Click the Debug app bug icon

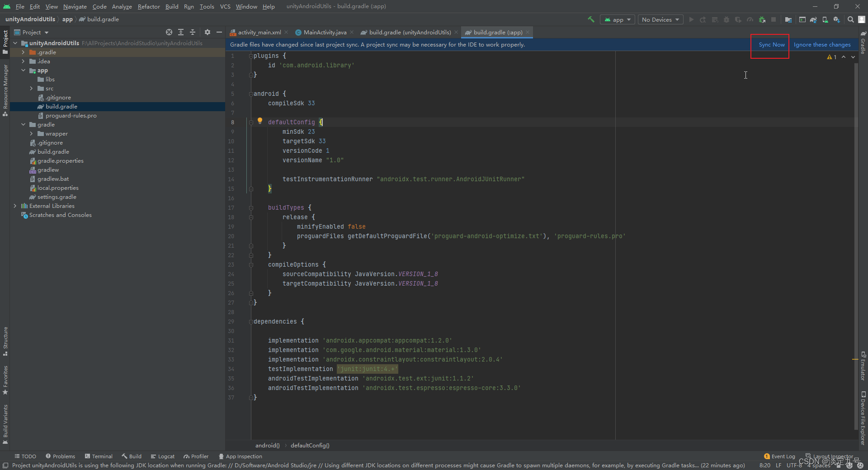pos(726,19)
